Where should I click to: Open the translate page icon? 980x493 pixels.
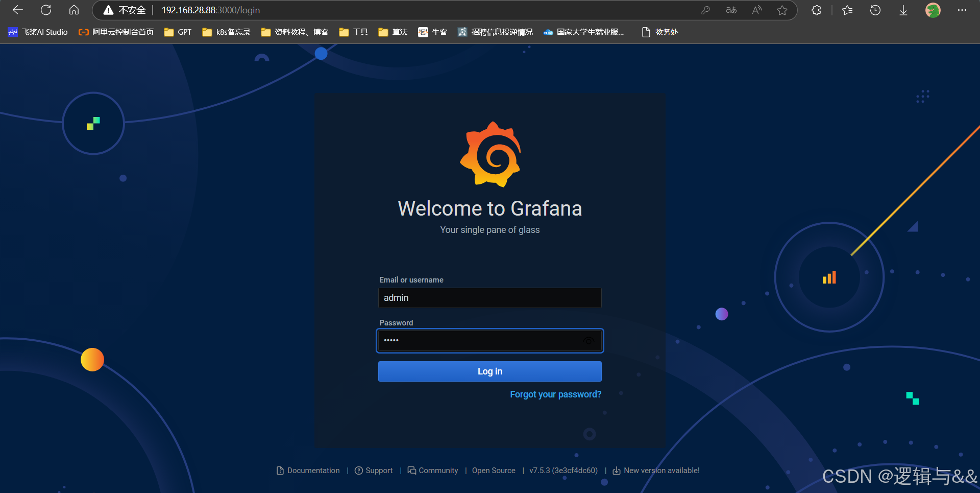[731, 10]
